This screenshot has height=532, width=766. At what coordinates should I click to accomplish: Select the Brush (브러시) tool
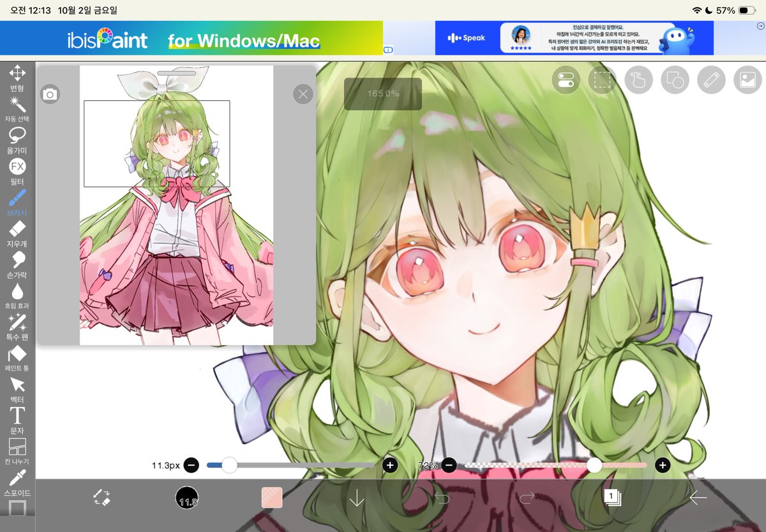click(17, 203)
